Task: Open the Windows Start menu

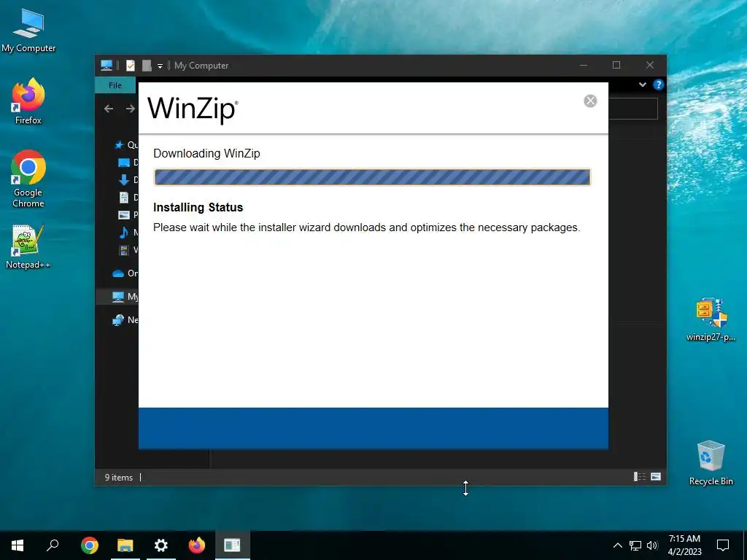Action: tap(18, 545)
